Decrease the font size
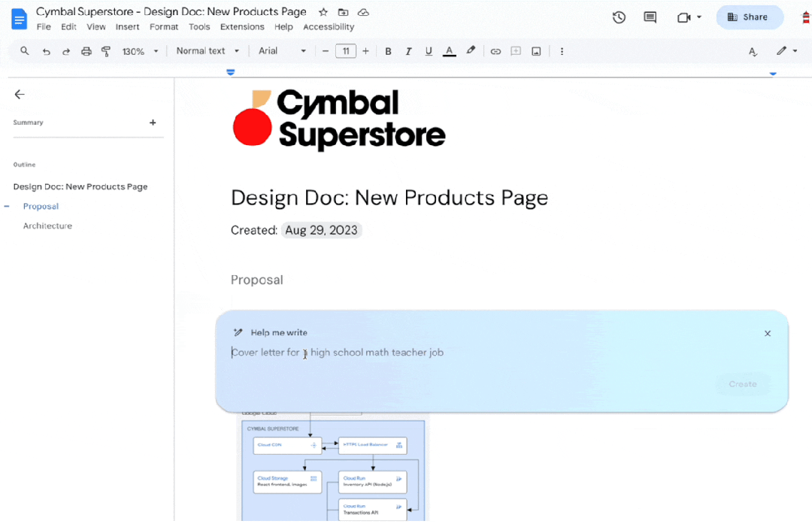 (326, 51)
